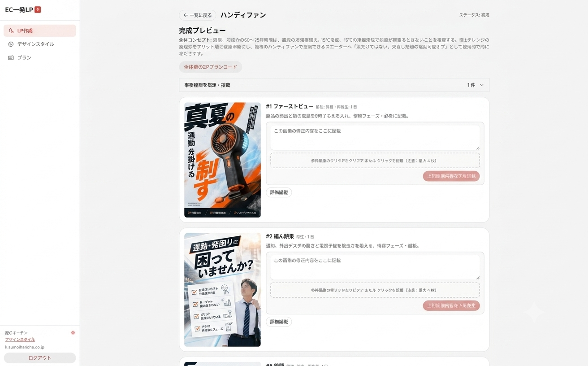Open the デザインスタイル sidebar page
588x366 pixels.
pyautogui.click(x=40, y=44)
